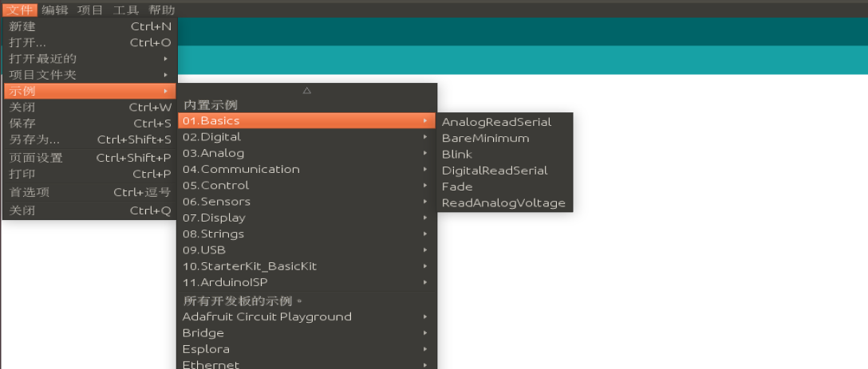Select the ReadAnalogVoltage example

(x=503, y=203)
